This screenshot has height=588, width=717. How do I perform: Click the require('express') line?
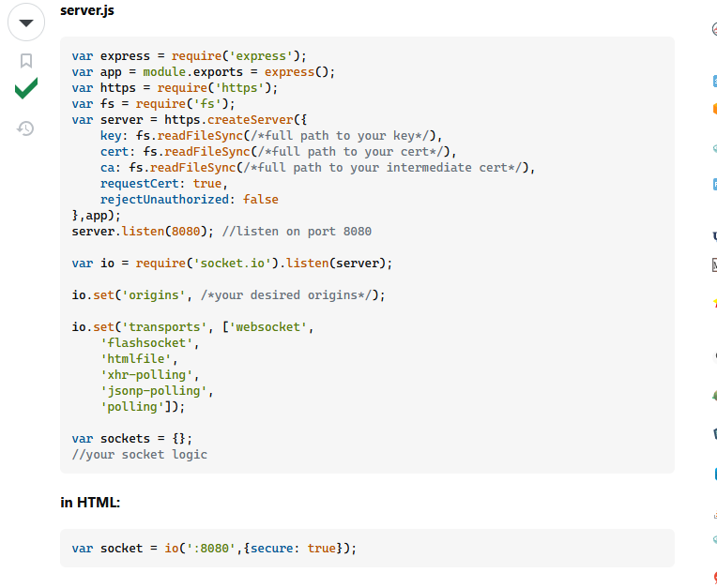click(189, 56)
